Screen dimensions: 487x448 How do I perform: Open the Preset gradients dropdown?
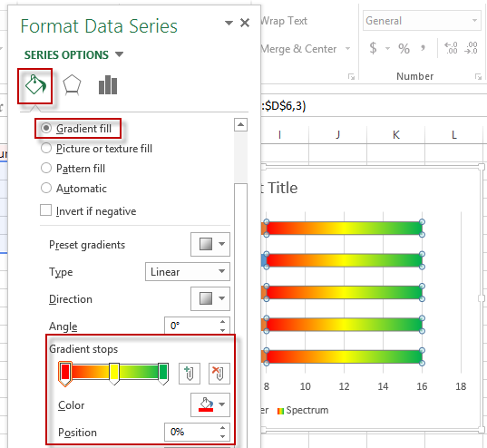[x=210, y=244]
